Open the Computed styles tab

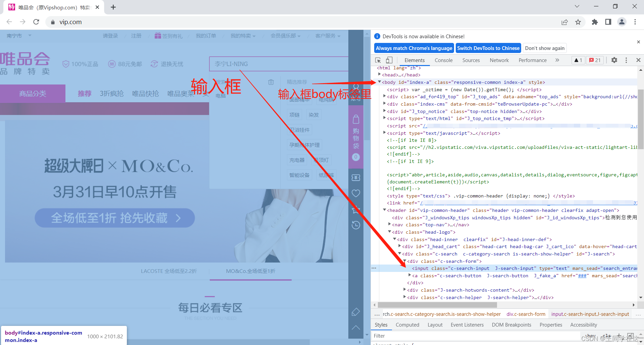click(x=407, y=325)
